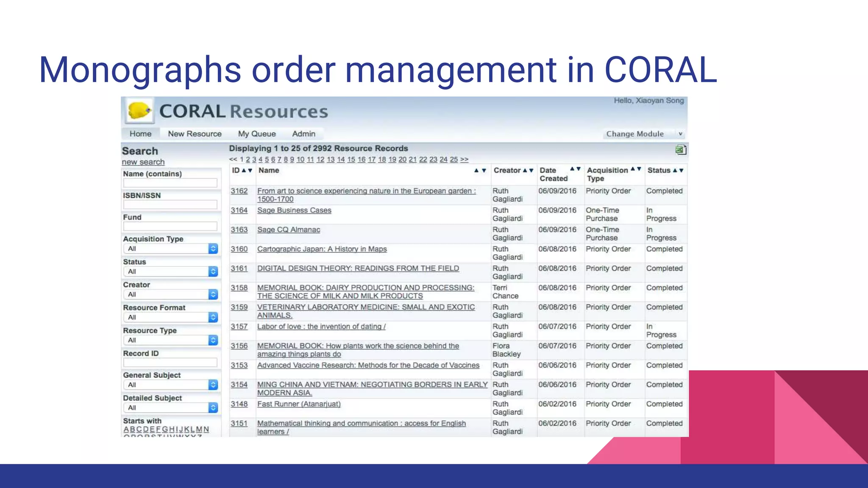Sort Status column ascending arrow

coord(675,170)
